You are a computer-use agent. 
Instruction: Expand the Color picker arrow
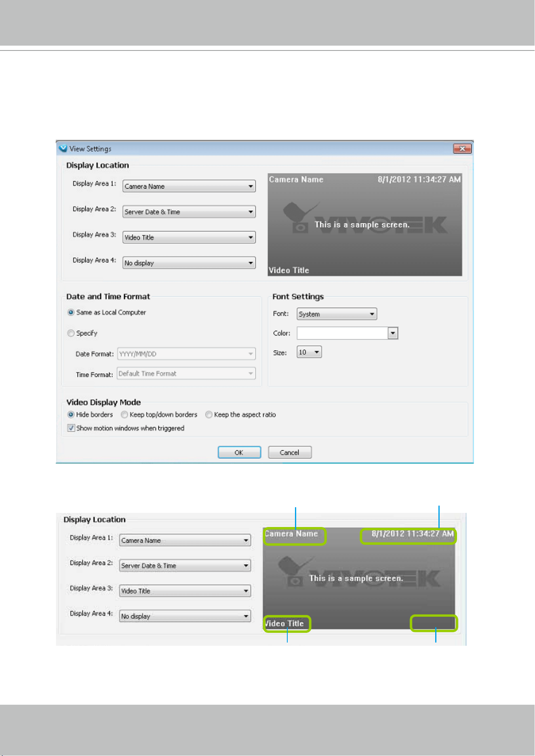coord(393,333)
